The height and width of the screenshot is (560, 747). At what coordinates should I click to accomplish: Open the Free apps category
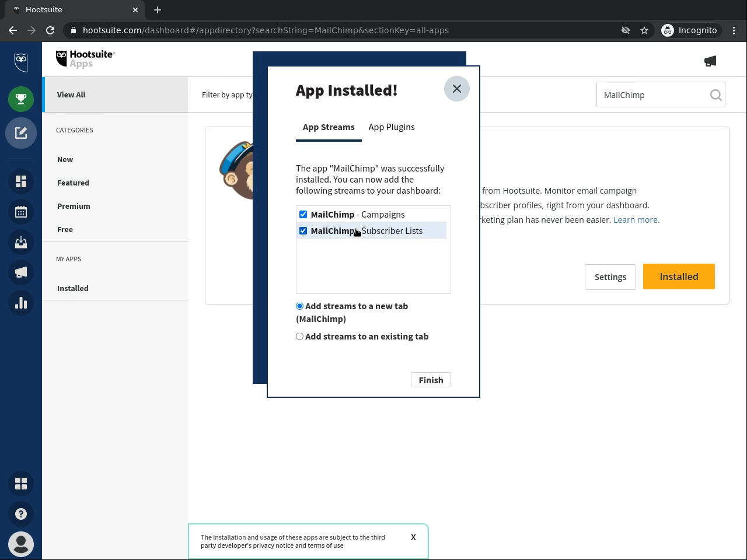(65, 230)
